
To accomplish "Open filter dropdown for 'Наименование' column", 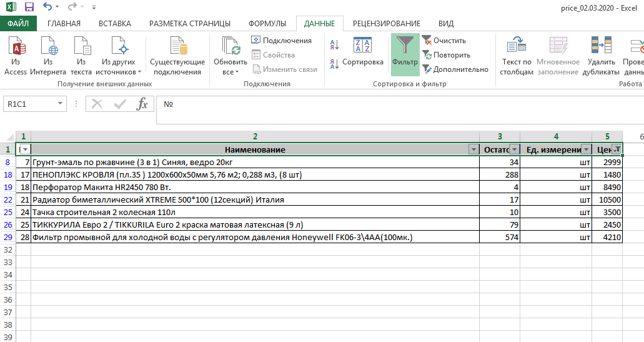I will [x=473, y=149].
